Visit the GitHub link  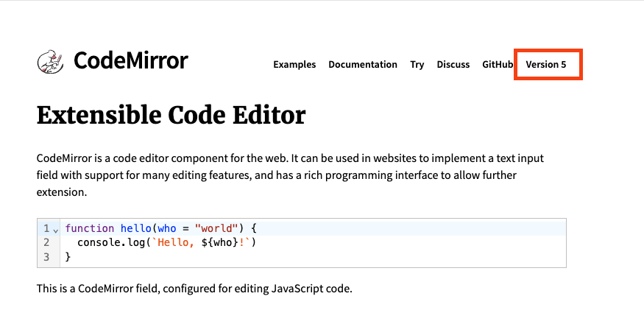[498, 65]
